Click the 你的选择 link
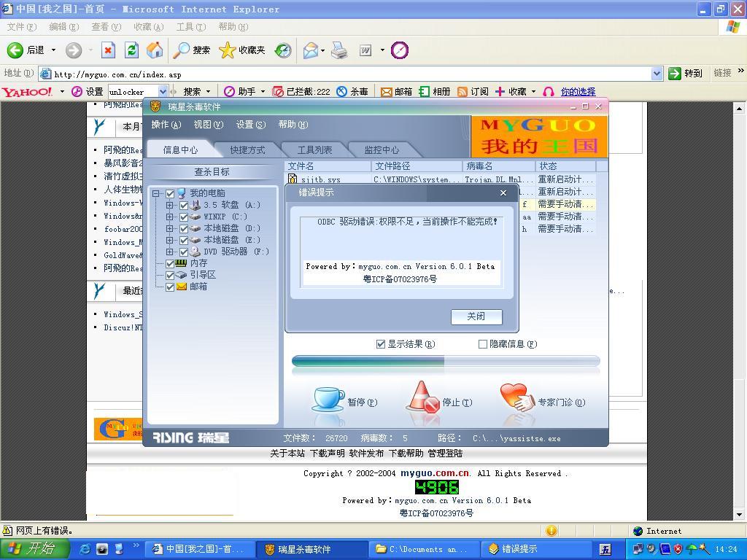 (x=578, y=91)
